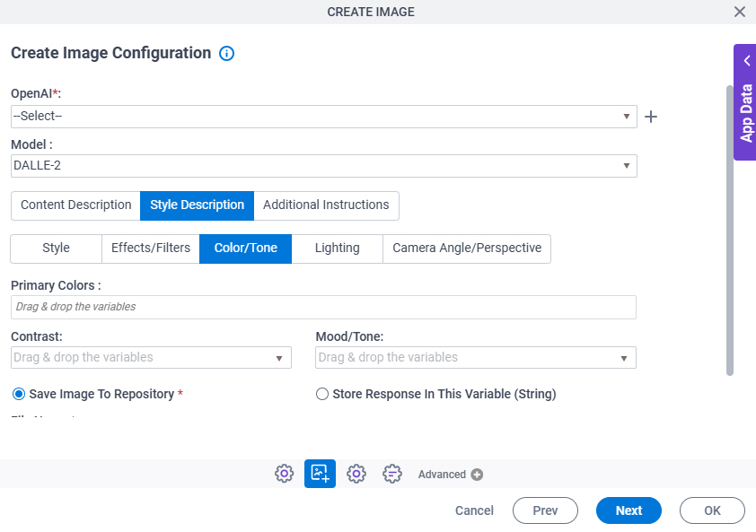
Task: Open the Model DALLE-2 dropdown
Action: (324, 166)
